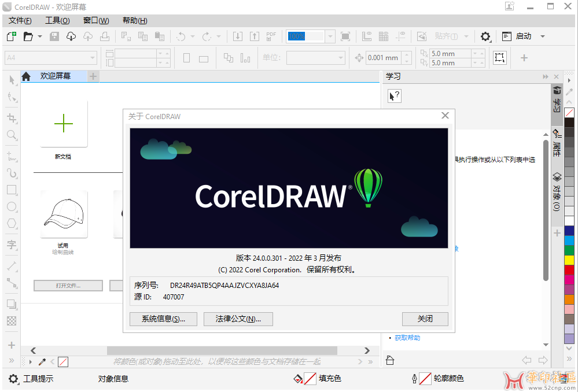Collapse the 学习 docker with double arrows
The height and width of the screenshot is (392, 578).
(546, 77)
